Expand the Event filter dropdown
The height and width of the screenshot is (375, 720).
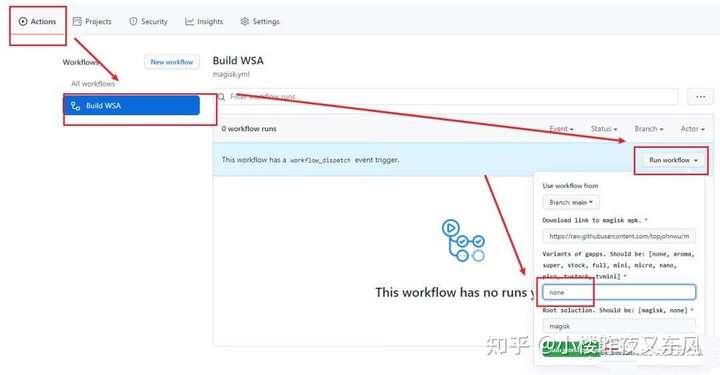pos(561,129)
